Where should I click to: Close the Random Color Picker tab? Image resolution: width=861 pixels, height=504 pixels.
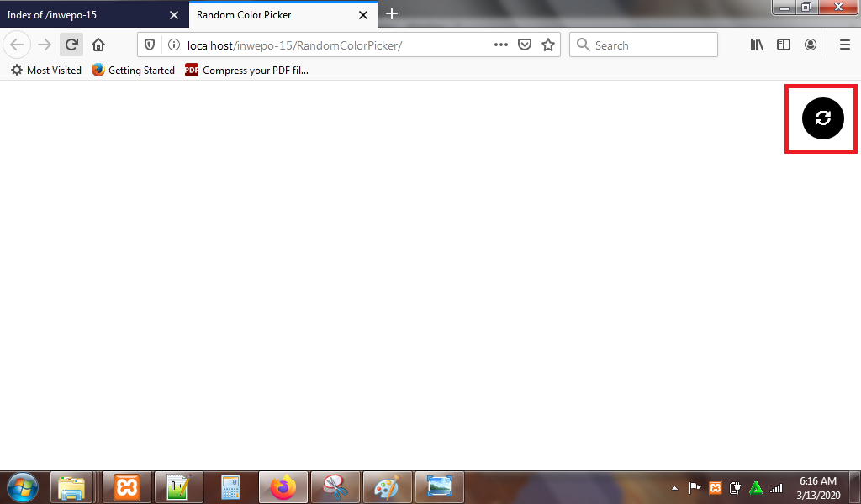(x=363, y=15)
